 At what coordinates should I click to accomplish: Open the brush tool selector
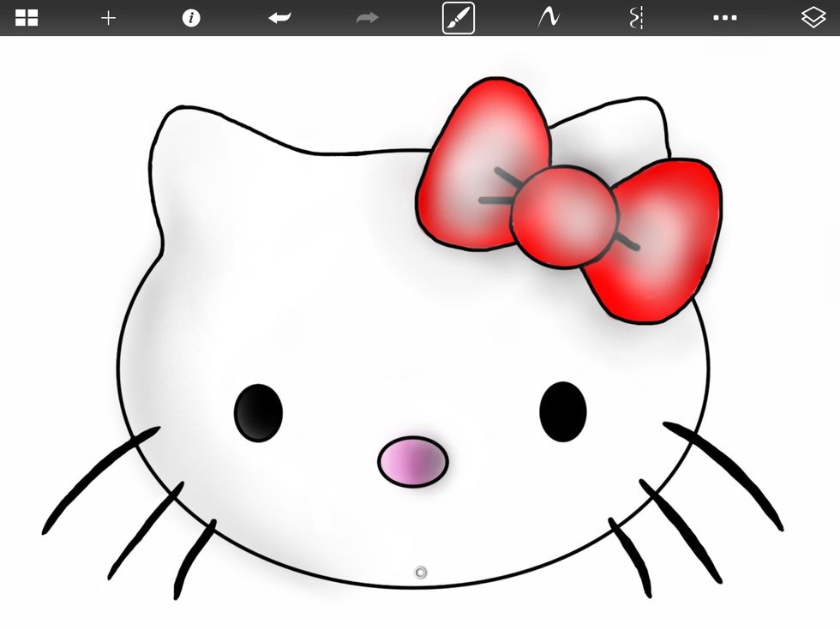coord(458,18)
